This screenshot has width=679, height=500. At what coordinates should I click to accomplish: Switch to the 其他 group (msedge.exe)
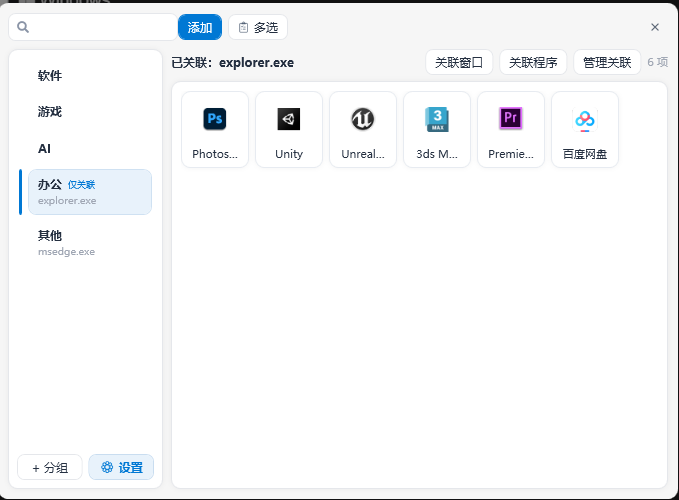85,242
